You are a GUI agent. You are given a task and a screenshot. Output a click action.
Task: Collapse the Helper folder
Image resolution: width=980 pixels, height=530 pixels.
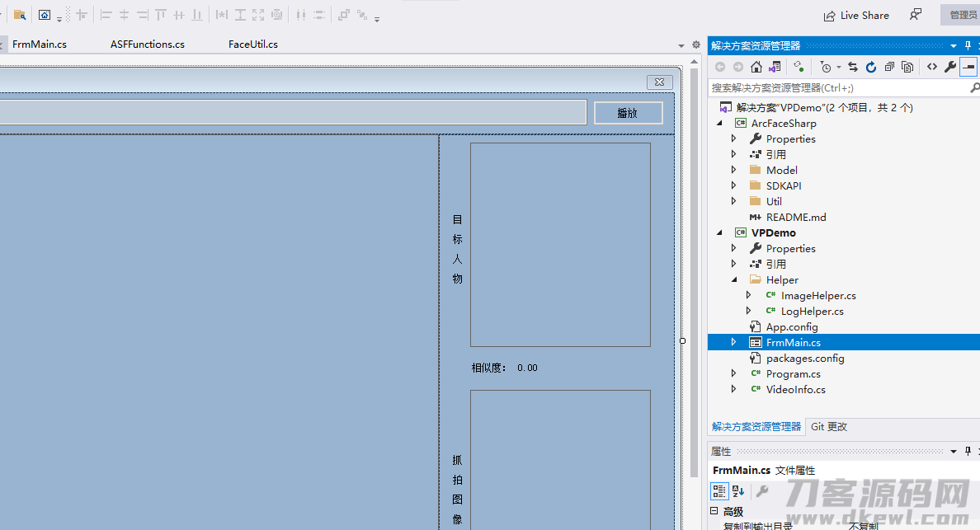click(733, 279)
